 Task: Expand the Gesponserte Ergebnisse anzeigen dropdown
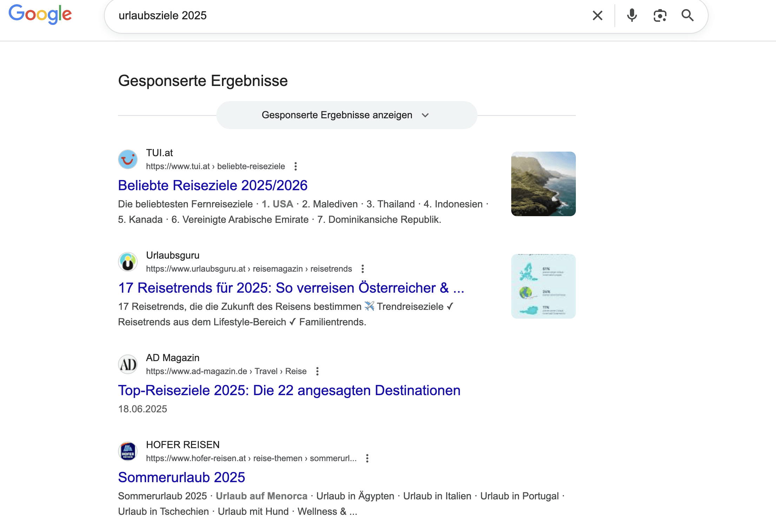pos(346,115)
